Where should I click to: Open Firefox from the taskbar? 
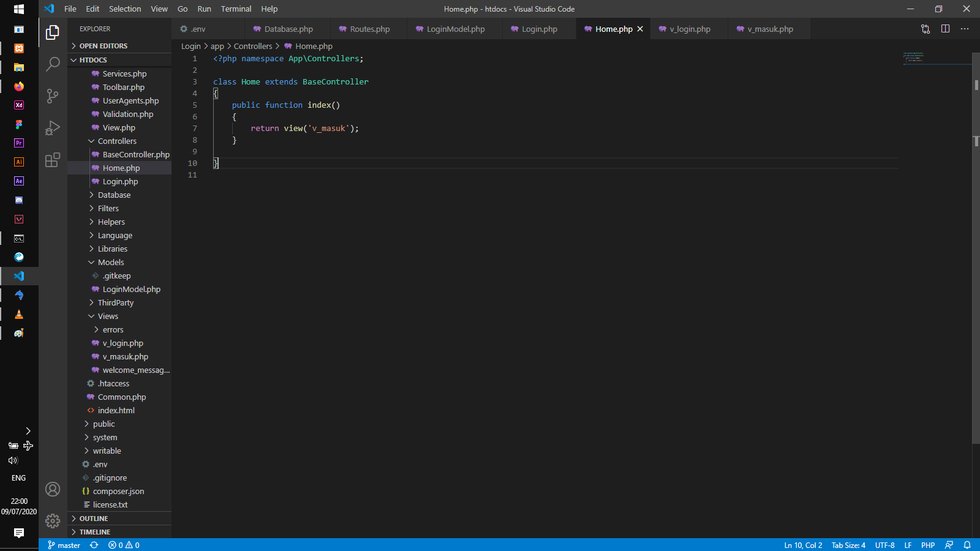tap(19, 86)
